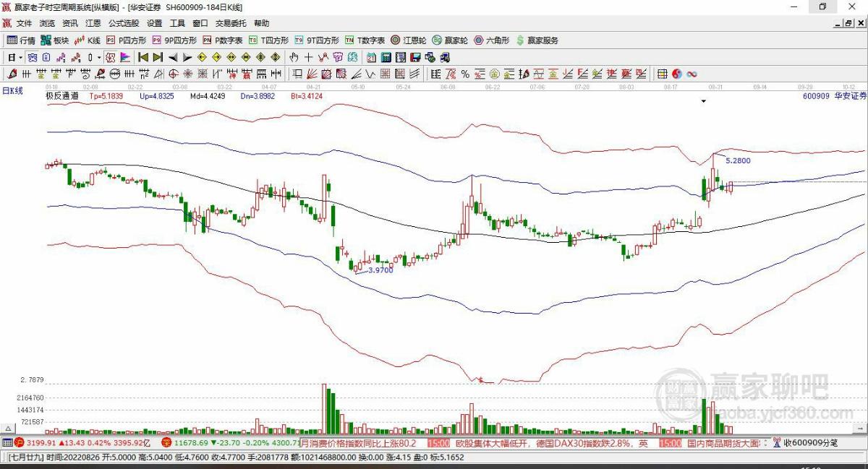Click the Shanghai index 3199.91 status entry
Viewport: 868px width, 469px height.
click(x=82, y=443)
